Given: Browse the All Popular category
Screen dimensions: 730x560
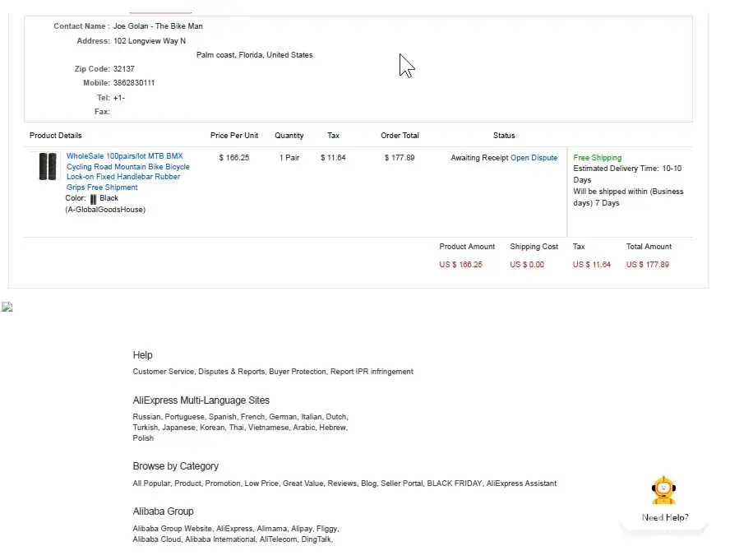Looking at the screenshot, I should click(151, 484).
